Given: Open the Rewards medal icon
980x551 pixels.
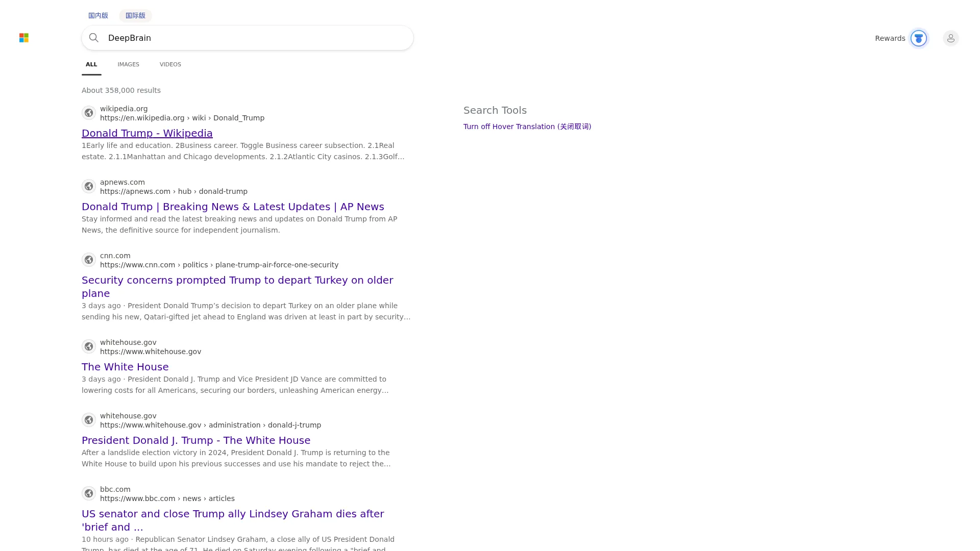Looking at the screenshot, I should point(919,38).
